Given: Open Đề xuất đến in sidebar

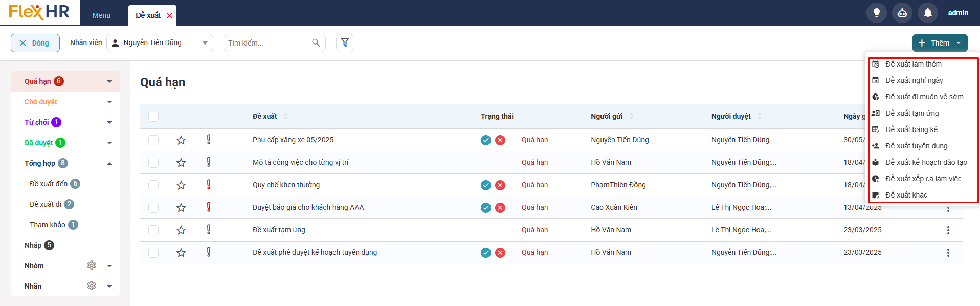Looking at the screenshot, I should pyautogui.click(x=49, y=184).
